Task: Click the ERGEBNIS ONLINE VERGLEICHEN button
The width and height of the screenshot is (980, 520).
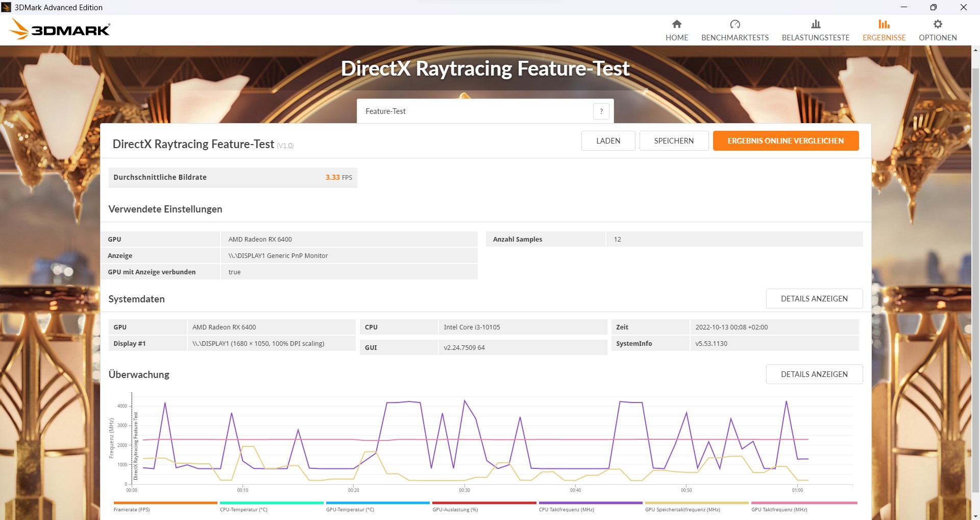Action: point(786,140)
